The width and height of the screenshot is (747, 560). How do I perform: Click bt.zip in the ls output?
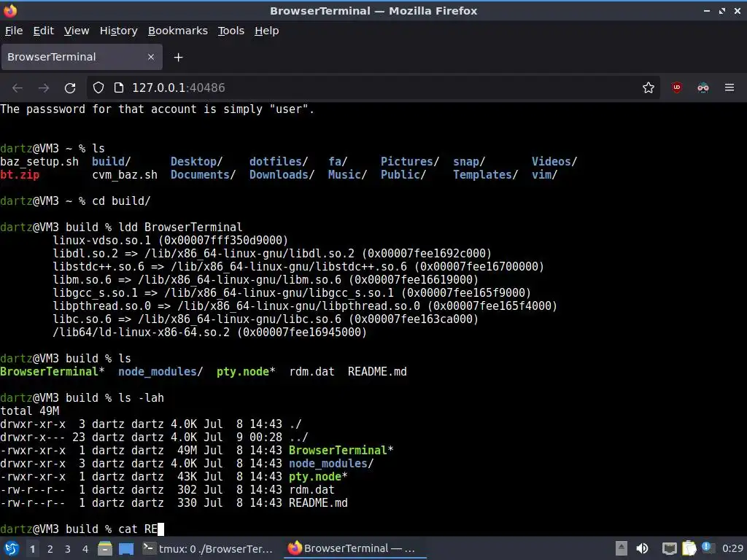click(x=20, y=175)
